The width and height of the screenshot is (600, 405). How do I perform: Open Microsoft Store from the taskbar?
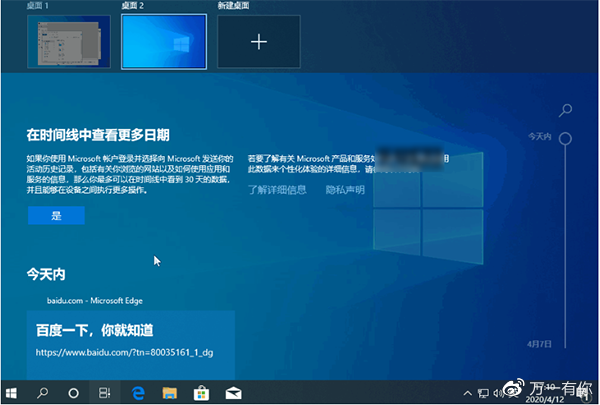tap(200, 393)
